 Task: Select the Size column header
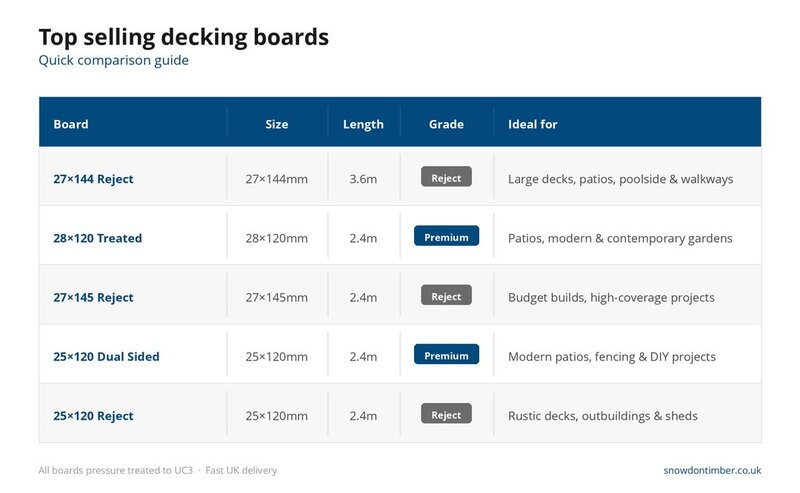pos(277,125)
